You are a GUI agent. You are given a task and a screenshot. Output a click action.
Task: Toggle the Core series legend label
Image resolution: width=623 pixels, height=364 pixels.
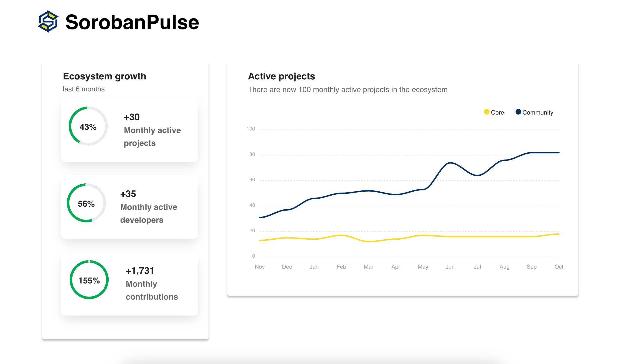pyautogui.click(x=497, y=113)
